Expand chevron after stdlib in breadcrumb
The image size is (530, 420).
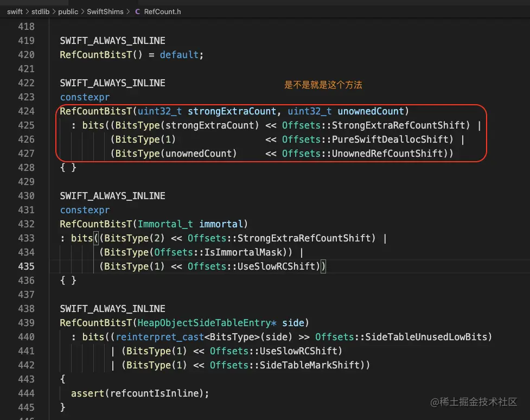(54, 11)
